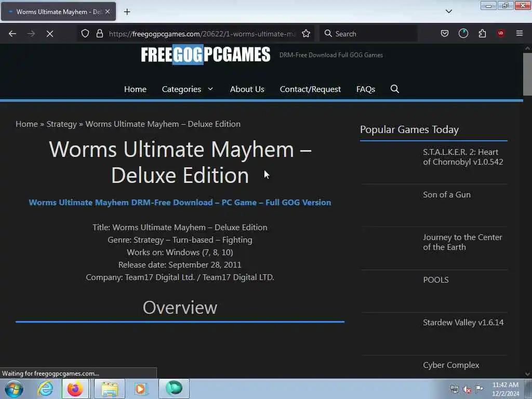
Task: Click the network tray icon
Action: pyautogui.click(x=454, y=390)
